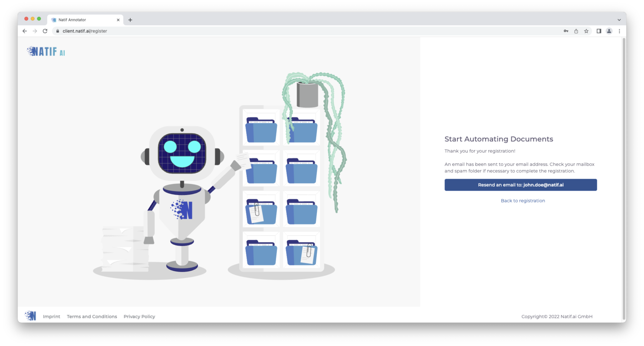Click the browser new tab plus button
The image size is (644, 346).
pyautogui.click(x=131, y=20)
